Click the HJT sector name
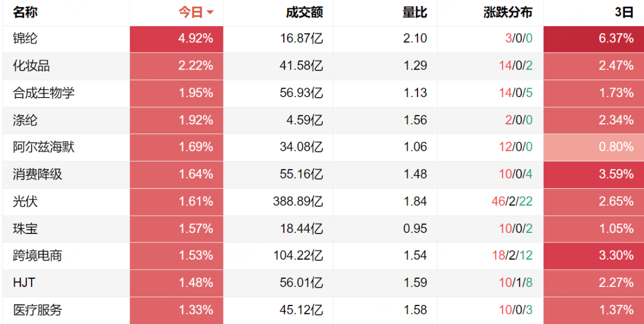This screenshot has width=644, height=324. point(24,282)
